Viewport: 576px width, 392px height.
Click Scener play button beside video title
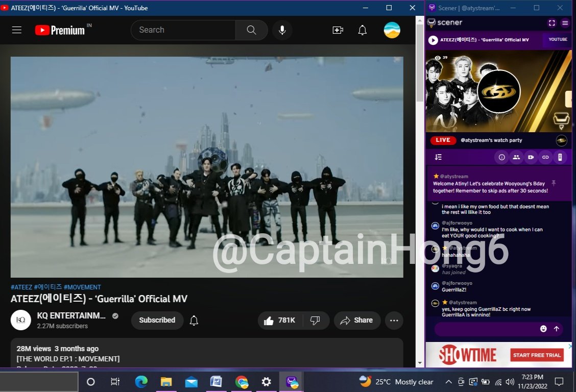[x=433, y=40]
